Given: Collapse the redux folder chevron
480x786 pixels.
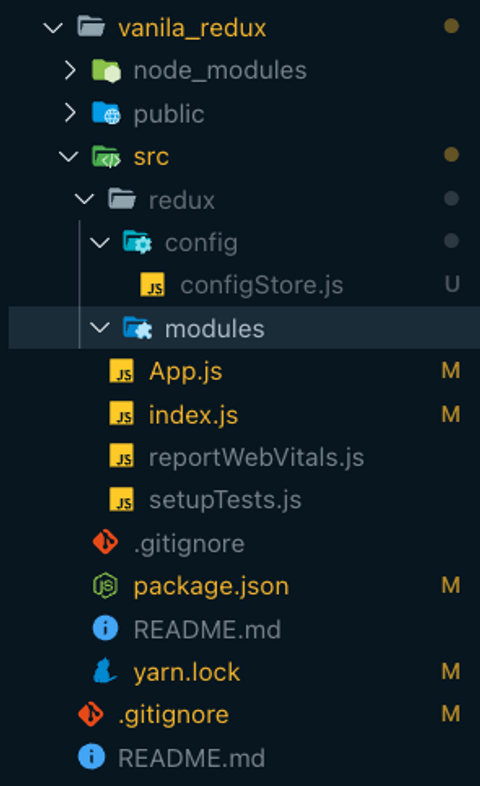Looking at the screenshot, I should coord(84,200).
